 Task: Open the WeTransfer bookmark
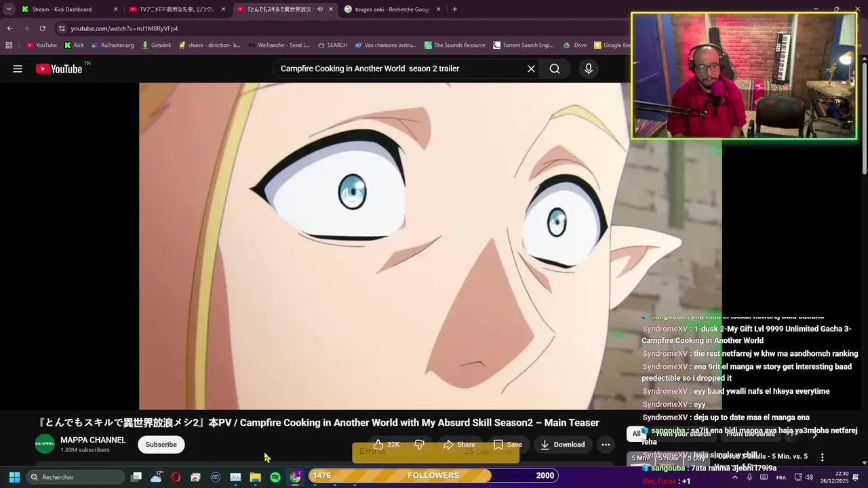[x=279, y=45]
